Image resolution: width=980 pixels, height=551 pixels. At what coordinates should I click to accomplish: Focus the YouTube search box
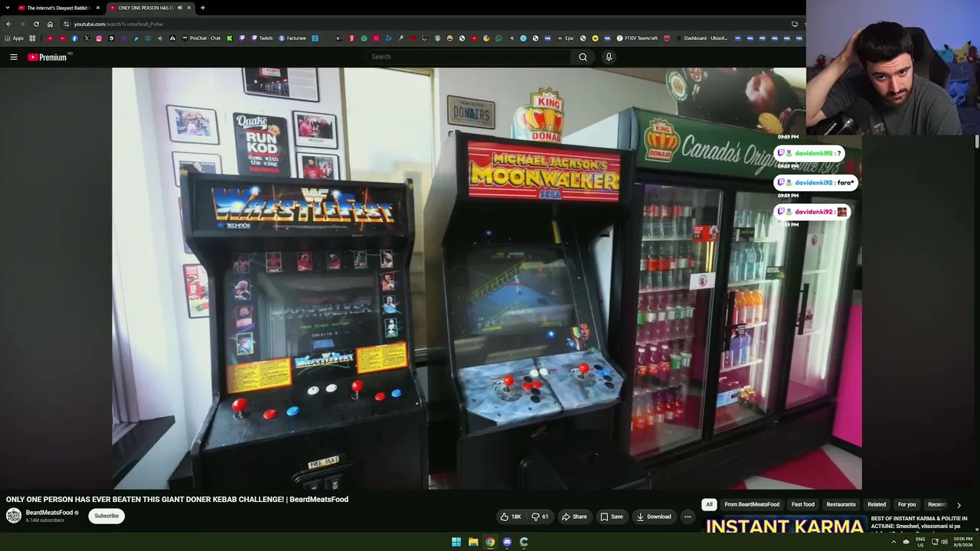point(469,57)
